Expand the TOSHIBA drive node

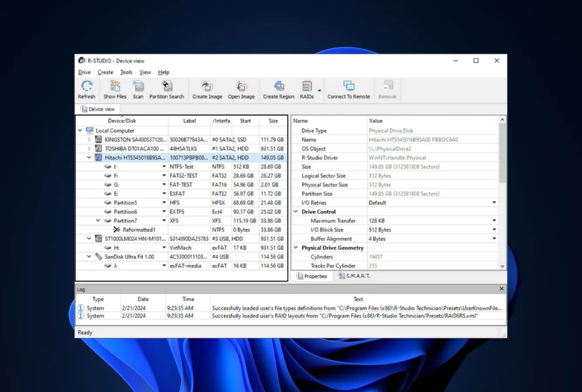point(89,149)
